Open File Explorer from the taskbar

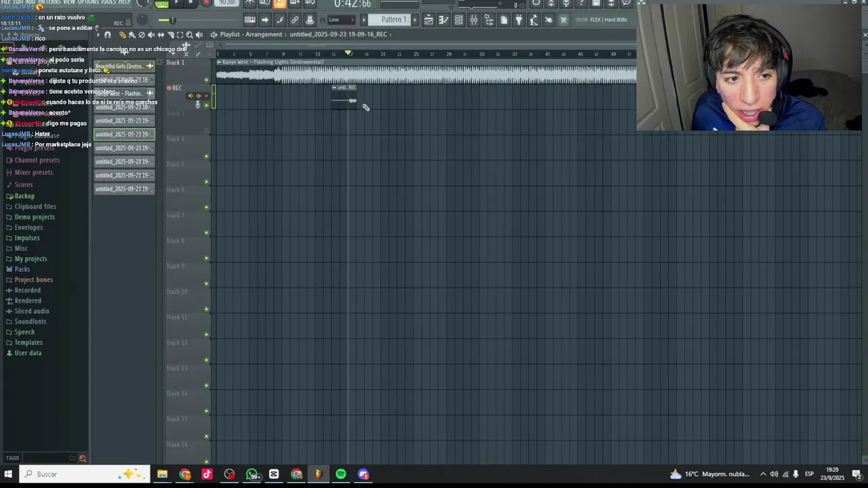(162, 474)
